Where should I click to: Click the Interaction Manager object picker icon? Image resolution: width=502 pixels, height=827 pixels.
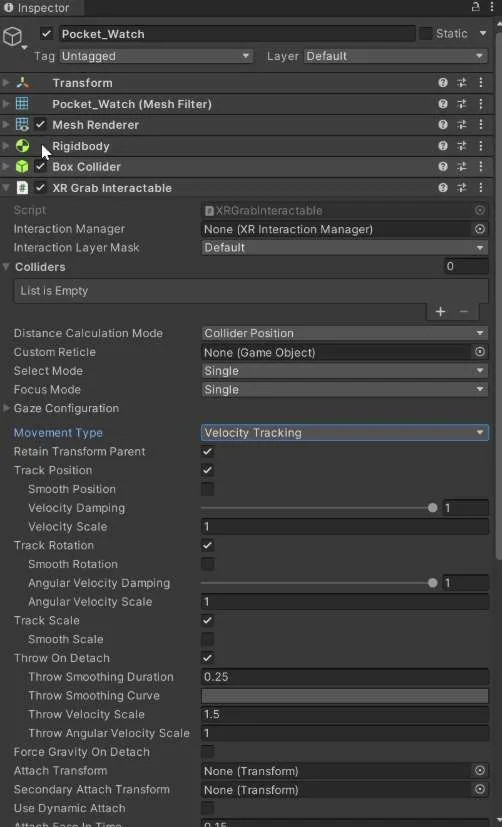click(x=480, y=229)
